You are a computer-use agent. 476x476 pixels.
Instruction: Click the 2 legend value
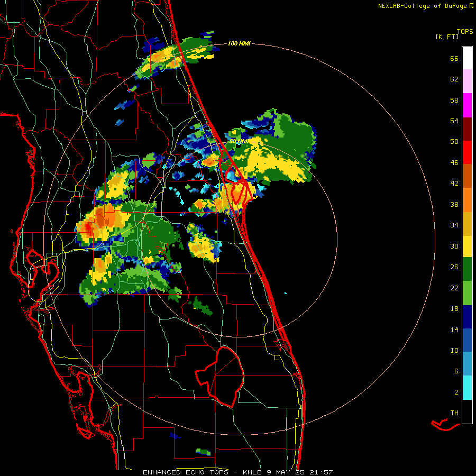tap(456, 392)
